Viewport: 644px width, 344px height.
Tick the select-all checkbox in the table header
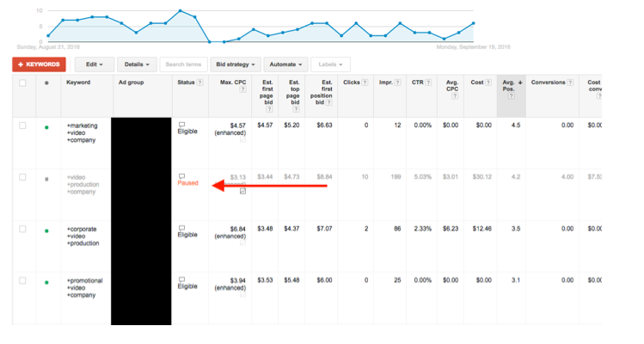tap(23, 83)
